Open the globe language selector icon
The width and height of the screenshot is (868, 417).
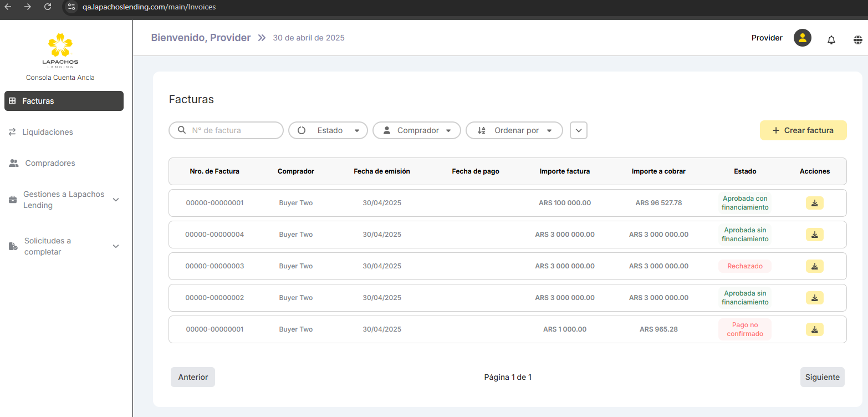pos(857,39)
